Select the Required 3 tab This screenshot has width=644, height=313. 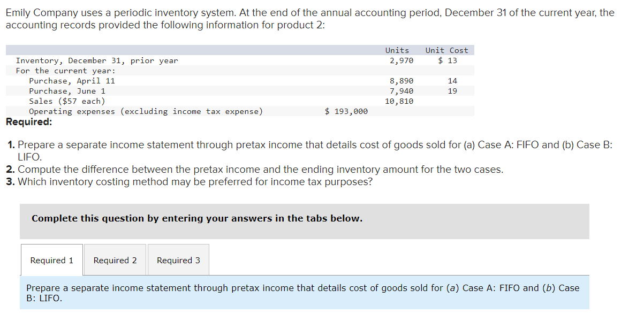point(178,261)
